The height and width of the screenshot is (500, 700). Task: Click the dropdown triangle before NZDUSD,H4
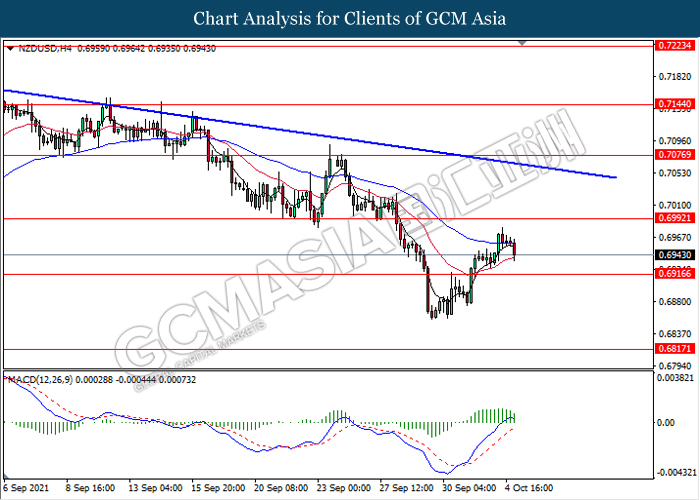click(x=10, y=49)
